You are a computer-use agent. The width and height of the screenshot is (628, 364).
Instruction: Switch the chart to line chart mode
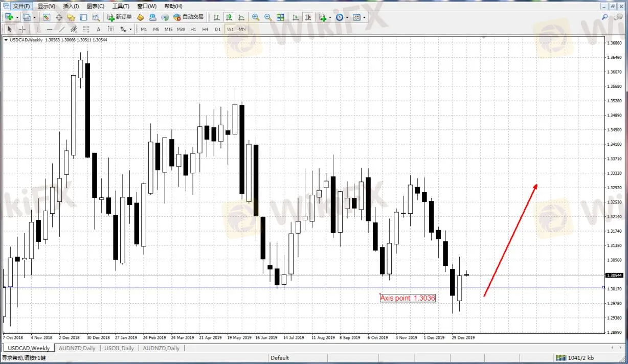(x=241, y=17)
